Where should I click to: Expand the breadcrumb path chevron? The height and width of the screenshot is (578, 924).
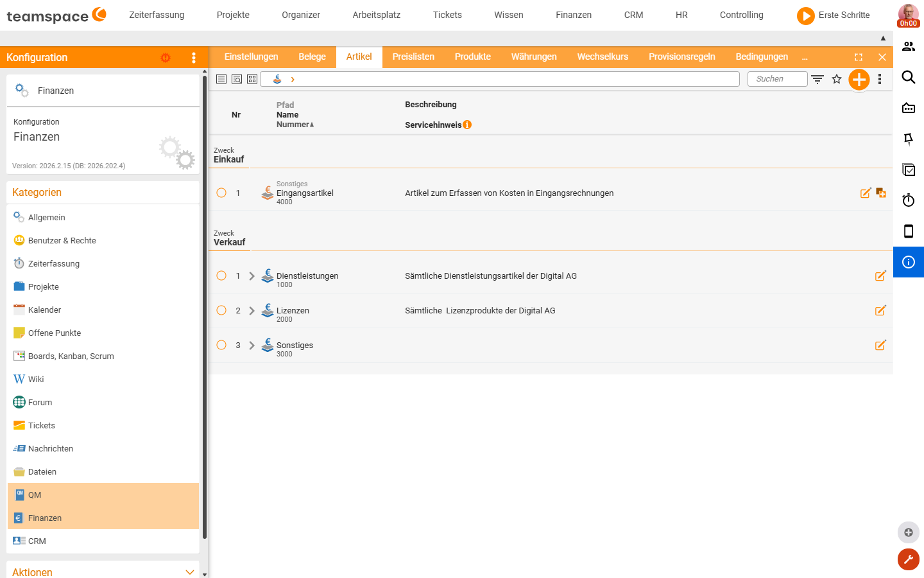click(293, 80)
